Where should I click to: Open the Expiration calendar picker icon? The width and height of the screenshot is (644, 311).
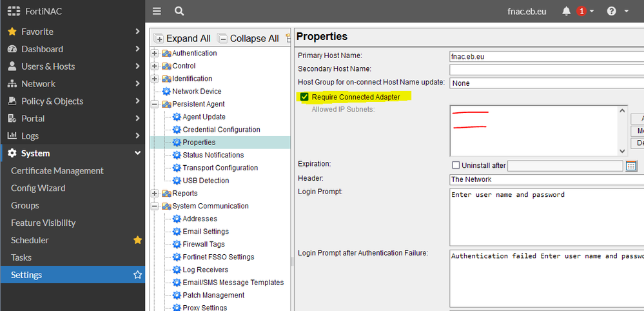631,166
